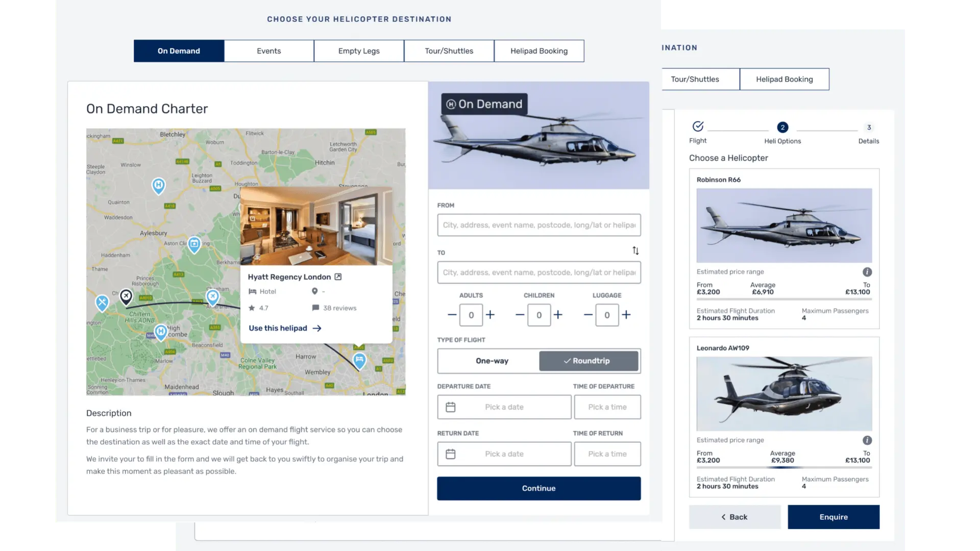The width and height of the screenshot is (980, 551).
Task: Increase the adults count with the plus
Action: pos(490,315)
